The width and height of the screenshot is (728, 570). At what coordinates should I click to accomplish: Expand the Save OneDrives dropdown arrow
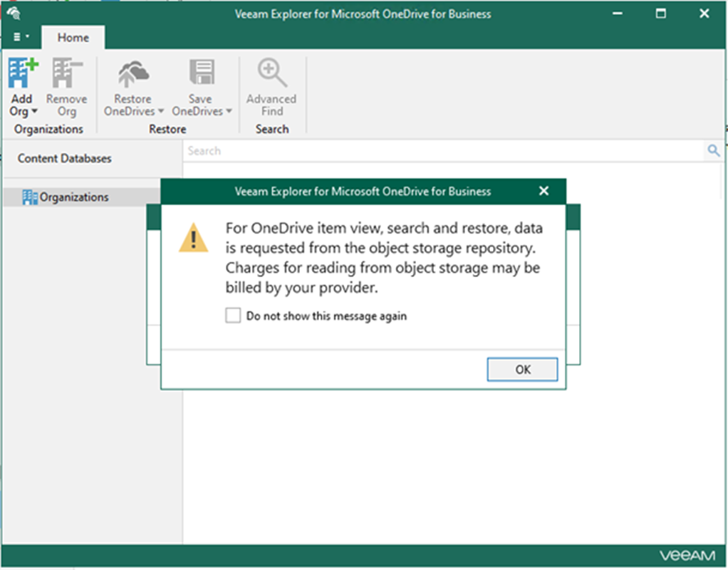229,111
